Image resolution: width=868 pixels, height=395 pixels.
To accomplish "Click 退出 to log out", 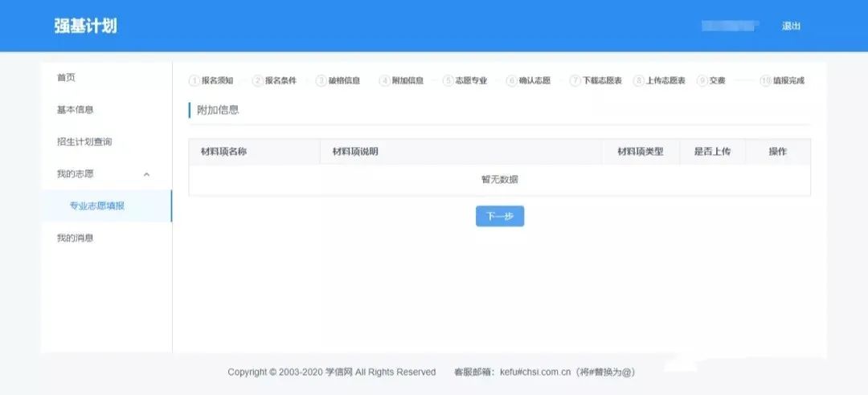I will [791, 26].
